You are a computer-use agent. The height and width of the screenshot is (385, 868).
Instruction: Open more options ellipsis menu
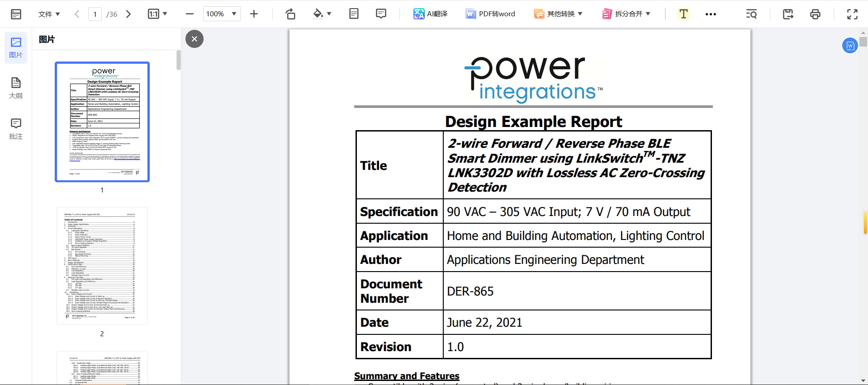[x=711, y=14]
